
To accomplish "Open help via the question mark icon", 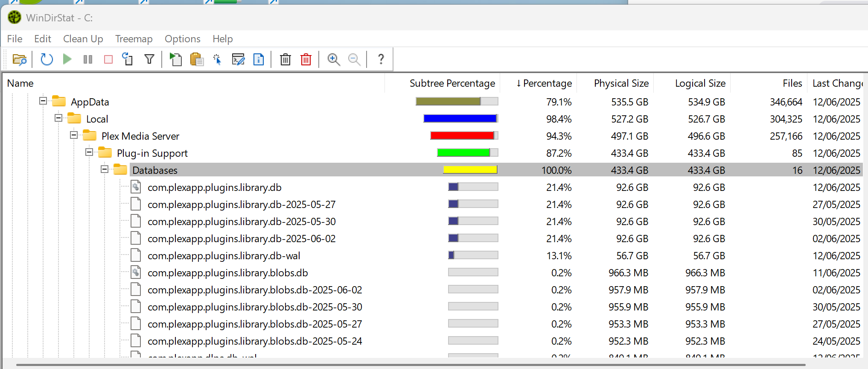I will (x=381, y=59).
